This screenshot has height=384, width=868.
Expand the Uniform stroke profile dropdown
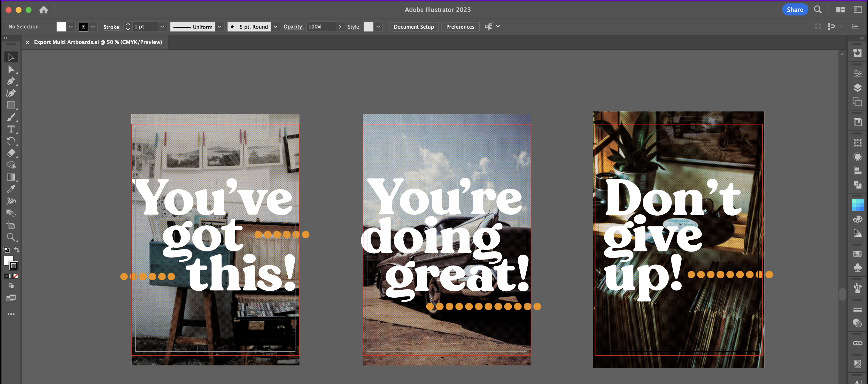pos(220,27)
